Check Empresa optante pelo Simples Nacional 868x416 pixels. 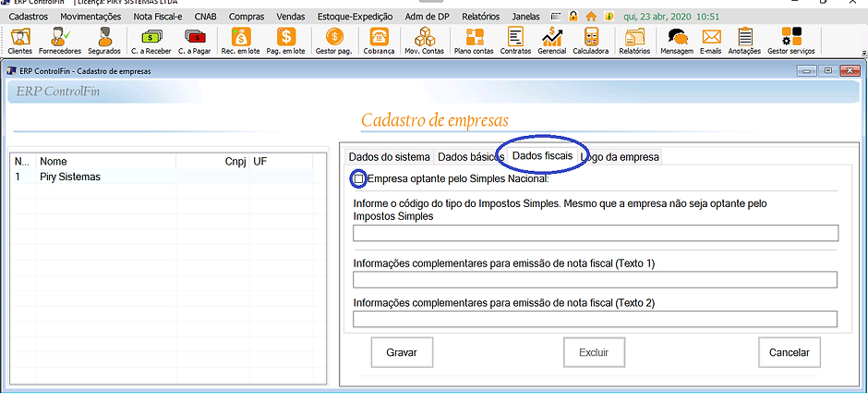click(x=358, y=179)
